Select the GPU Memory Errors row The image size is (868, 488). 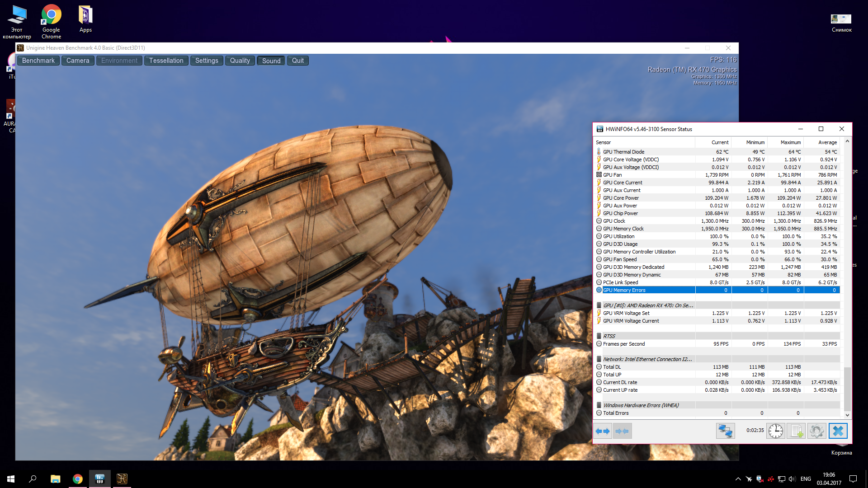pos(624,290)
